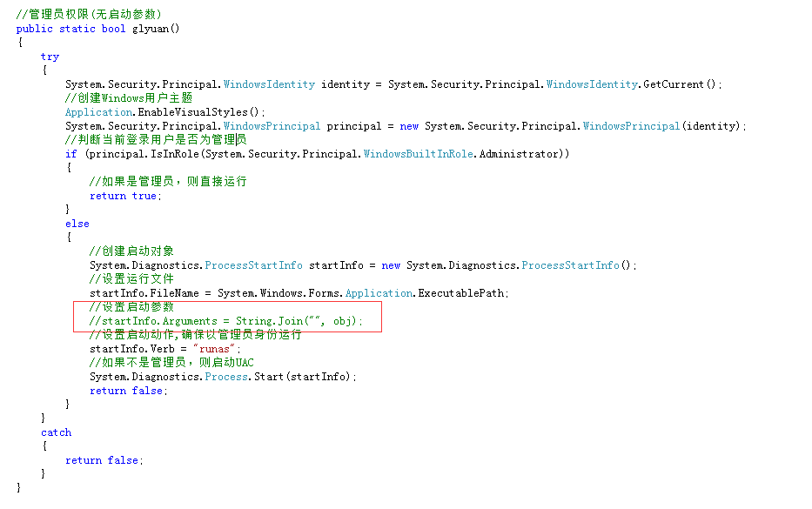Viewport: 812px width, 509px height.
Task: Click the return false inside the catch block
Action: coord(102,459)
